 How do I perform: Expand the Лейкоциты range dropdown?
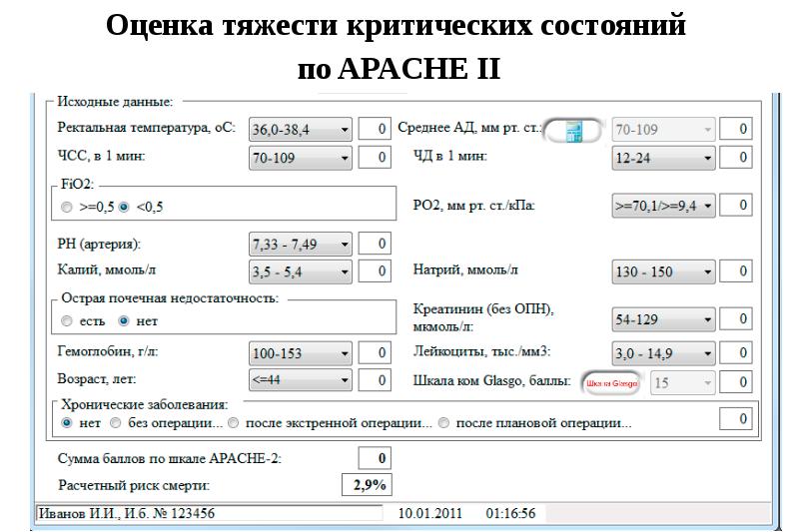click(x=707, y=353)
